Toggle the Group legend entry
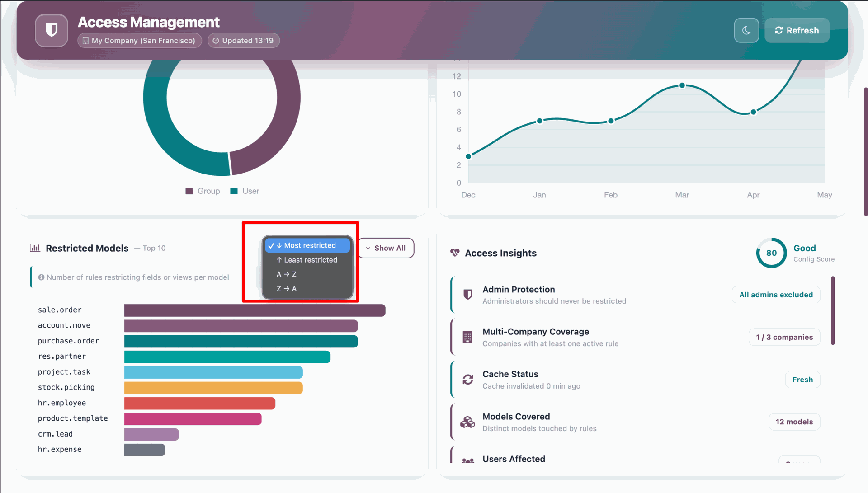The height and width of the screenshot is (493, 868). coord(203,191)
